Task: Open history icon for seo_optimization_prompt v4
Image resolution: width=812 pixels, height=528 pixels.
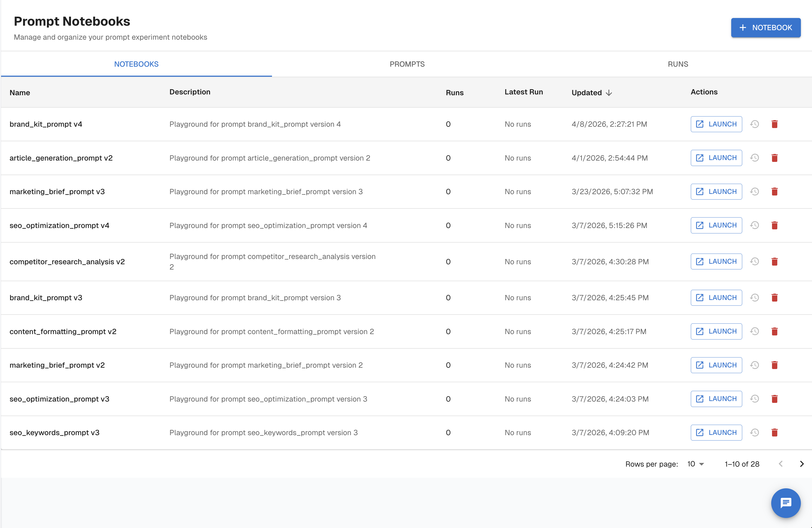Action: tap(754, 225)
